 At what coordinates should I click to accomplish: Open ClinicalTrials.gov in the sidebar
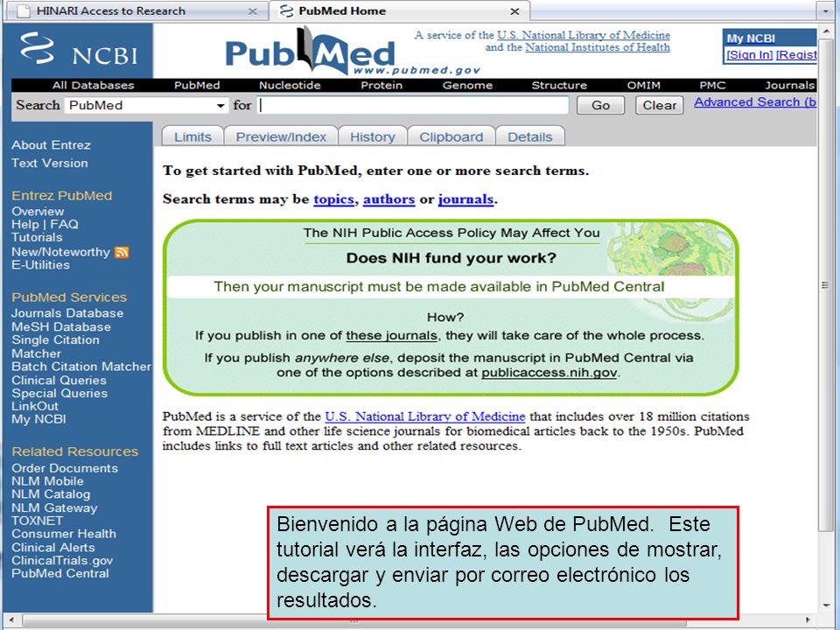pyautogui.click(x=62, y=560)
